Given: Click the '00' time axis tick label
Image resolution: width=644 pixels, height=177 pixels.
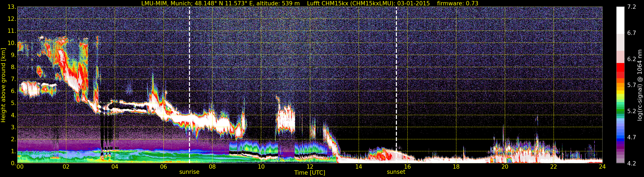Looking at the screenshot, I should click(20, 167).
